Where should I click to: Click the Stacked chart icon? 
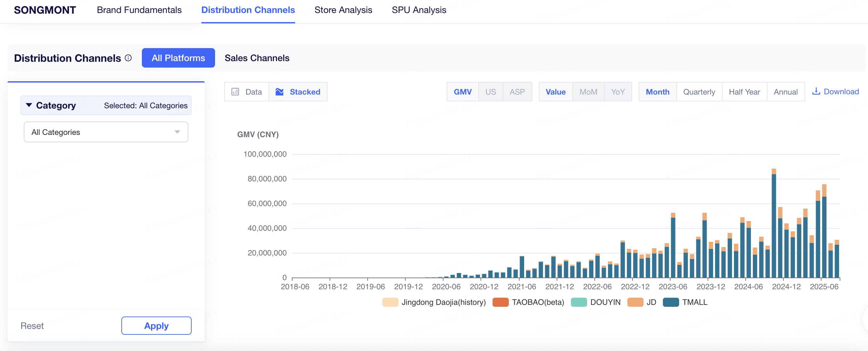279,92
